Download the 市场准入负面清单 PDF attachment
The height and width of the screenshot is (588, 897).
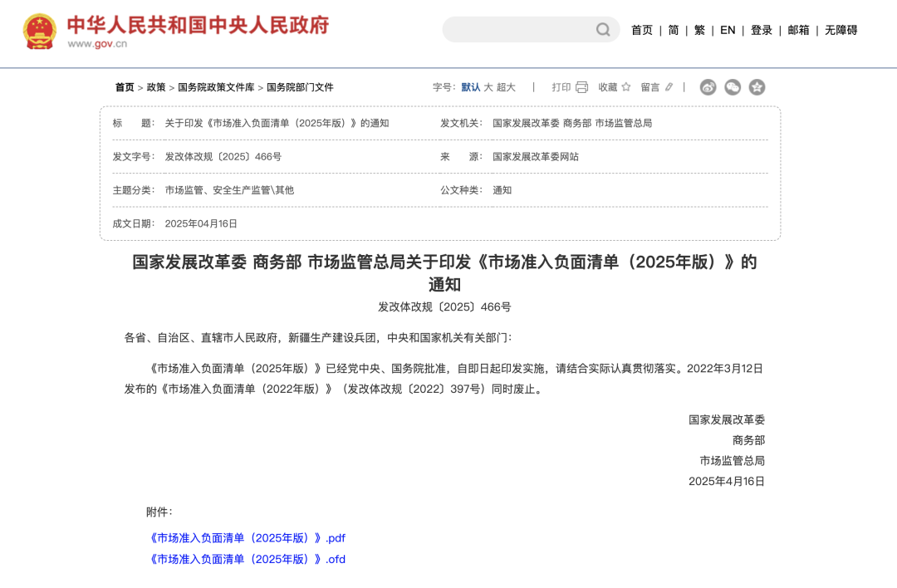[x=247, y=537]
